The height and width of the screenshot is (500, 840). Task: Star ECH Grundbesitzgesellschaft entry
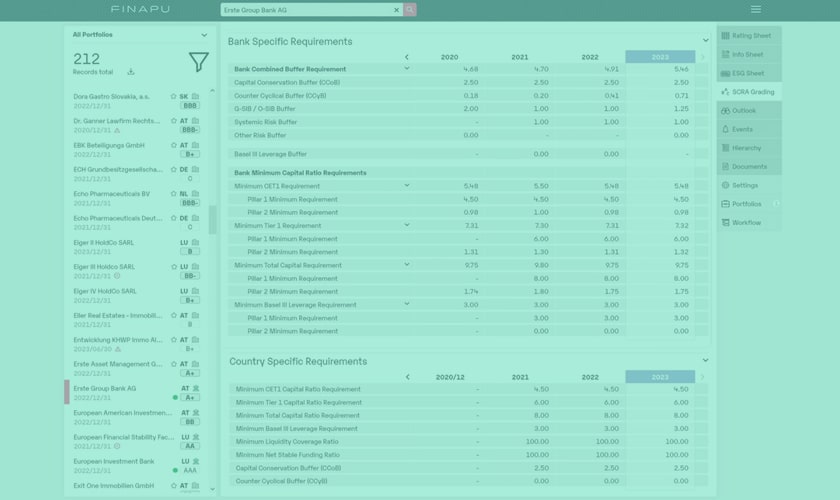(x=173, y=169)
